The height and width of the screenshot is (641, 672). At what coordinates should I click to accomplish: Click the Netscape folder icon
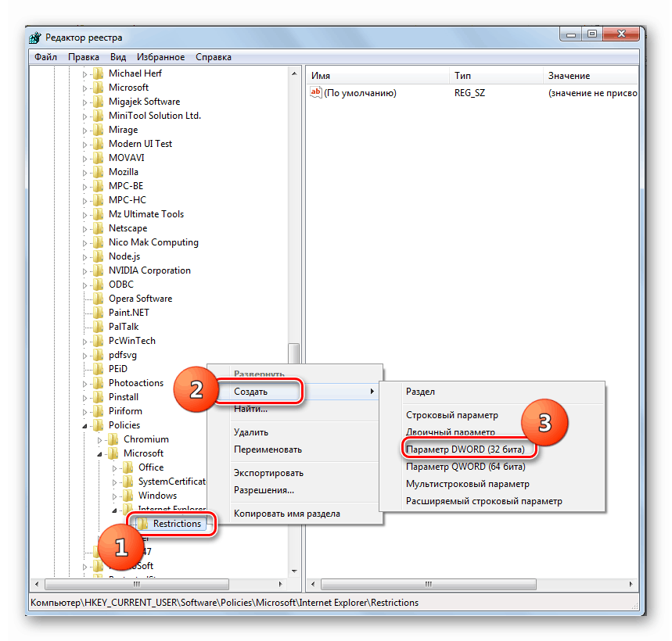tap(99, 228)
